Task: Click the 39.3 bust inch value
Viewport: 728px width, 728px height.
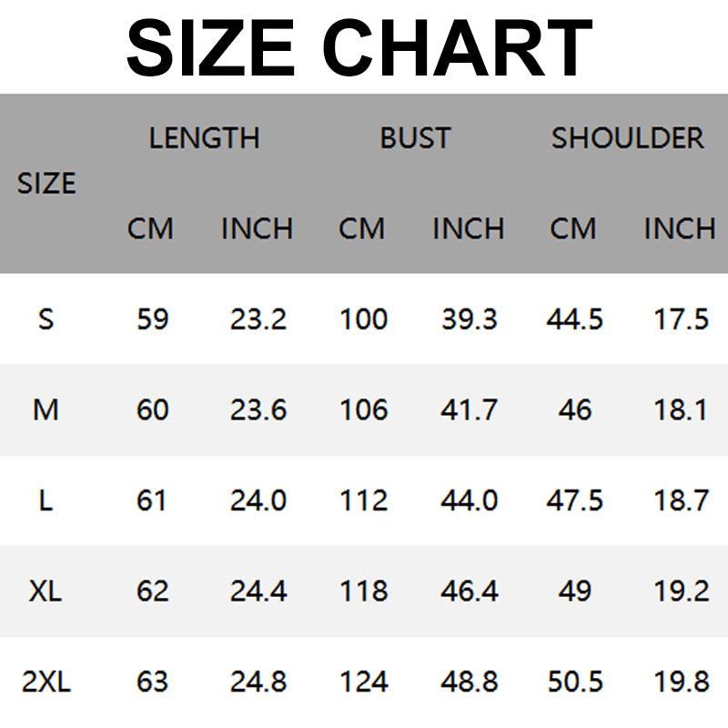Action: pyautogui.click(x=469, y=319)
